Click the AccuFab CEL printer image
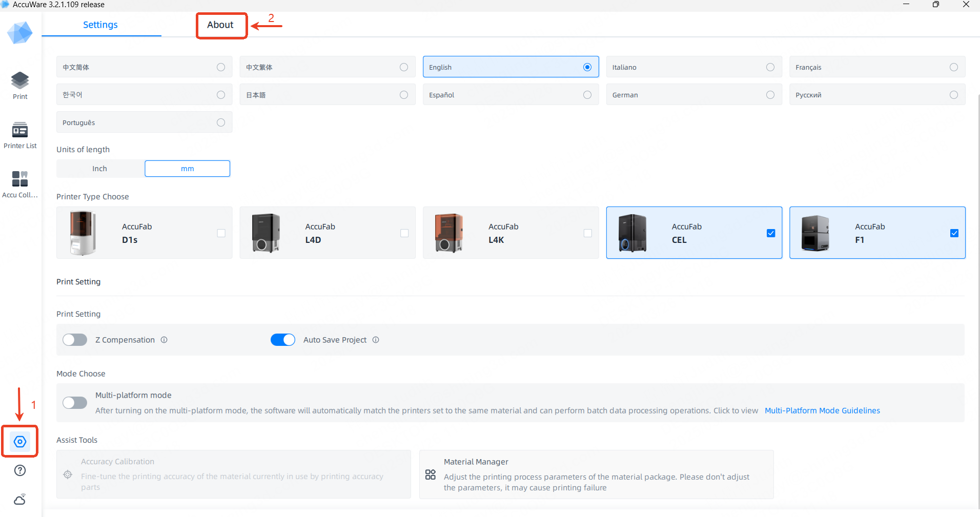Image resolution: width=980 pixels, height=517 pixels. coord(632,233)
